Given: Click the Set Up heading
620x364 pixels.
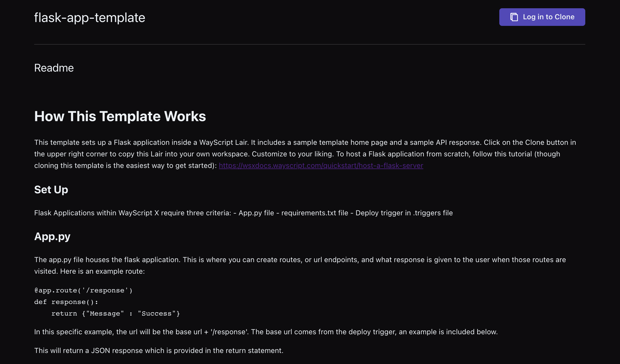Looking at the screenshot, I should [51, 190].
